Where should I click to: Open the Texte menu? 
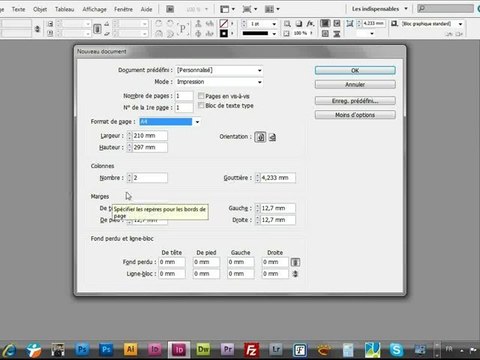tap(18, 9)
